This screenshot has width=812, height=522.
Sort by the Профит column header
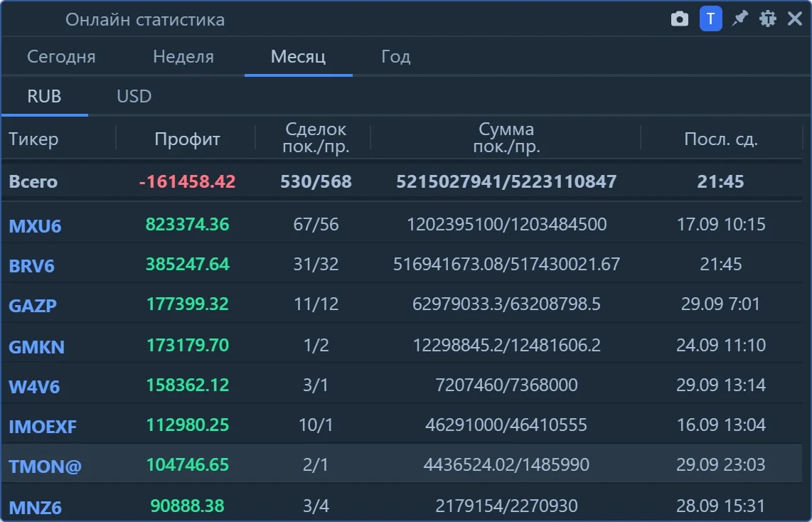pyautogui.click(x=187, y=139)
